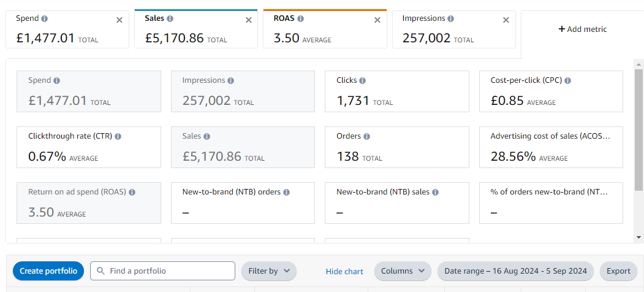This screenshot has height=292, width=644.
Task: Remove the Impressions metric tab with X
Action: tap(506, 20)
